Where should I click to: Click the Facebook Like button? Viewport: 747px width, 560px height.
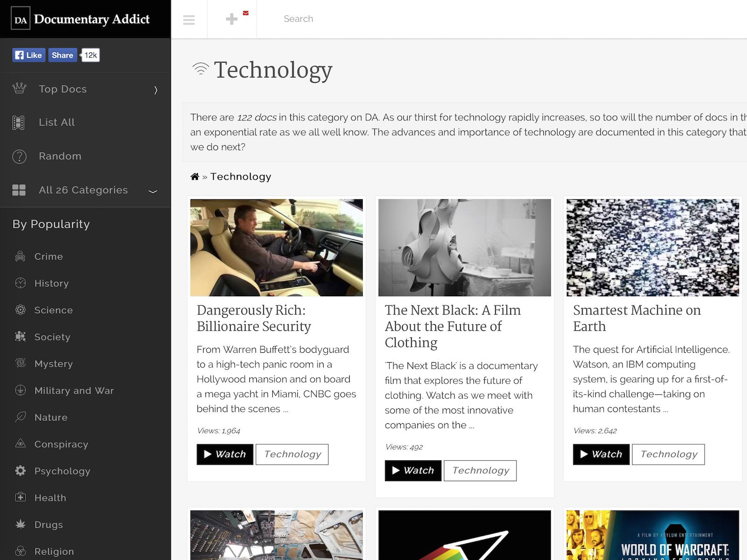pos(29,55)
